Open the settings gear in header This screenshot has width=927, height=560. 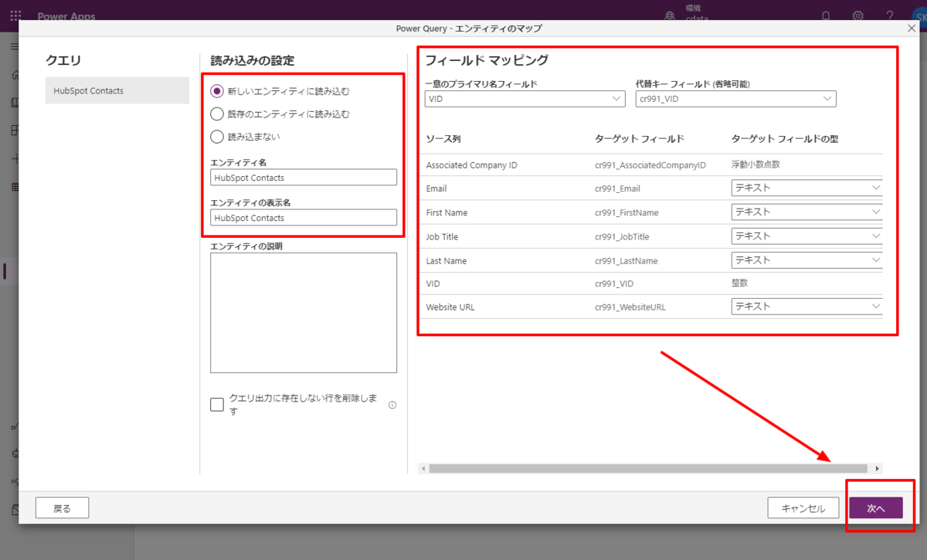pyautogui.click(x=857, y=15)
